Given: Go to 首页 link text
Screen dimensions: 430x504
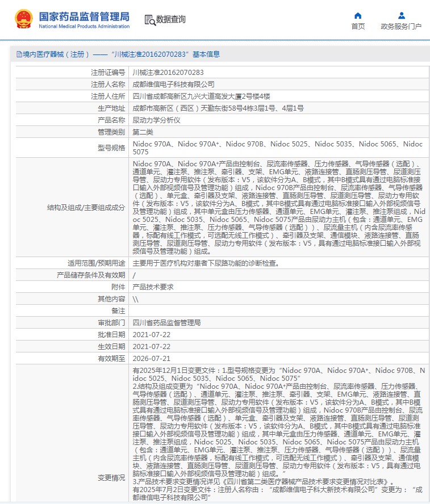Looking at the screenshot, I should pos(358,26).
